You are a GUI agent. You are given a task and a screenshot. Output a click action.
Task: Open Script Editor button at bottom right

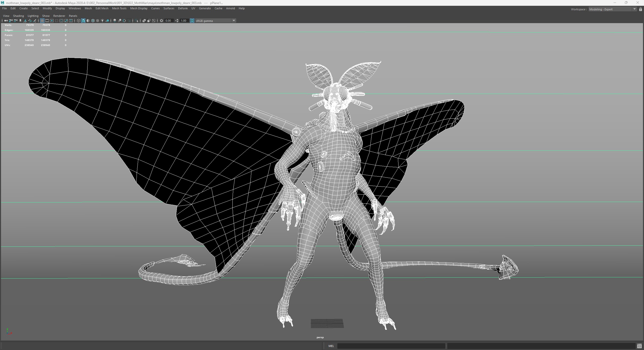[639, 346]
